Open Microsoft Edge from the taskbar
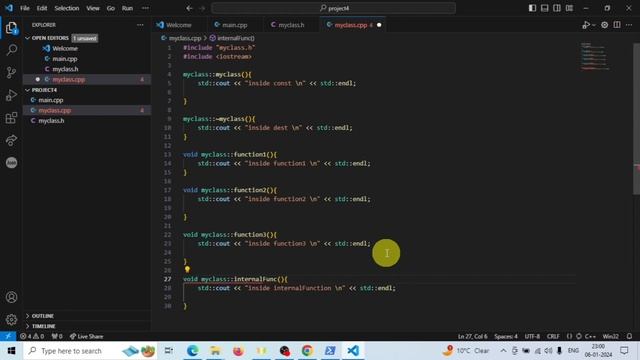Image resolution: width=640 pixels, height=360 pixels. [x=192, y=351]
